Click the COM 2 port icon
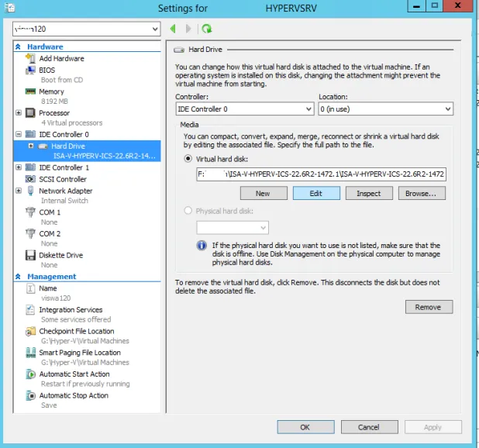The image size is (479, 448). [x=30, y=233]
